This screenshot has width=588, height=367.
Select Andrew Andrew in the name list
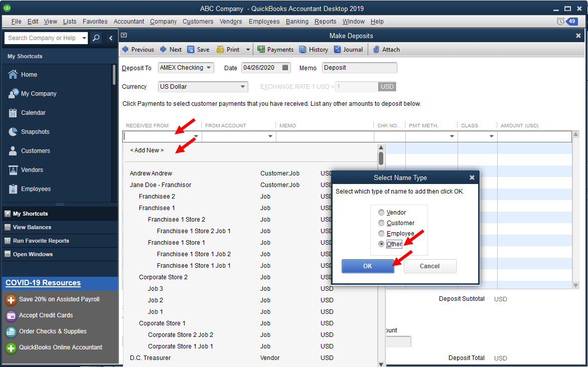(x=151, y=173)
